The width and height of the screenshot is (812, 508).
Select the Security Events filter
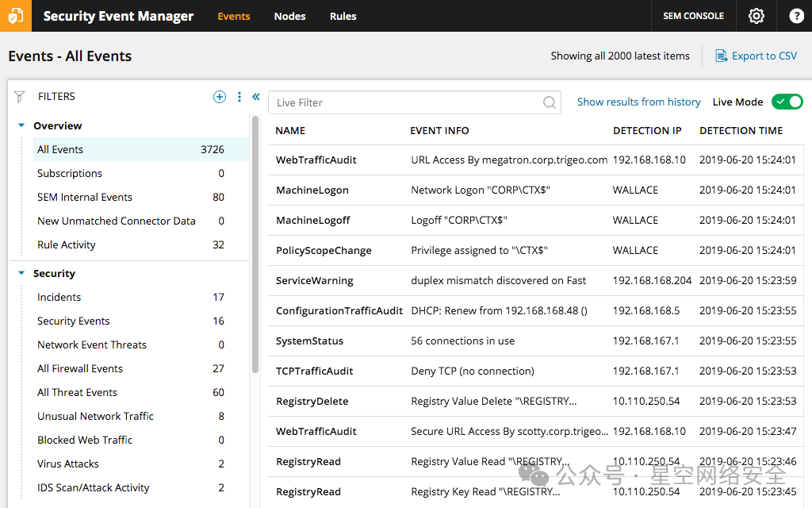[141, 321]
